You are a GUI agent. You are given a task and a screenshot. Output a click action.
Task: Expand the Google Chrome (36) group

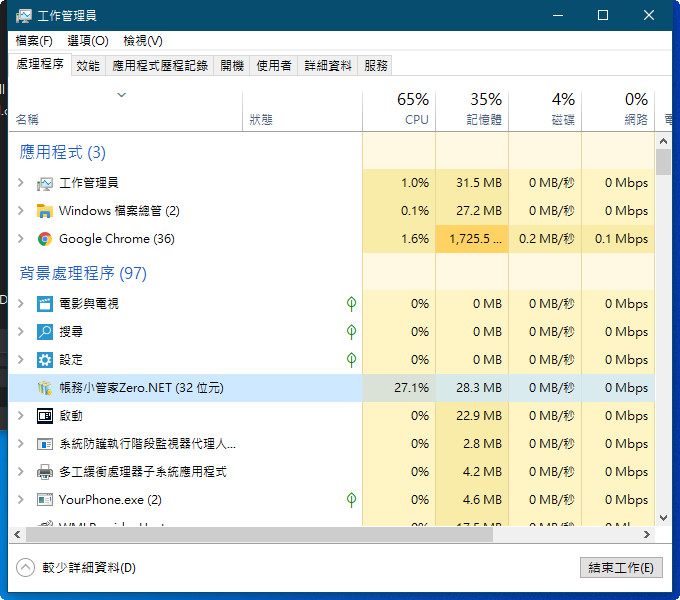[20, 238]
